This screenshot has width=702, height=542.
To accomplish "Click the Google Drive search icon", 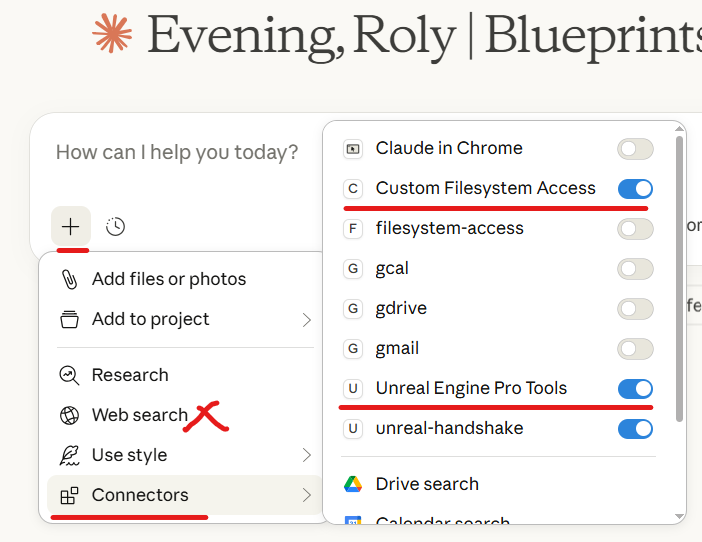I will (x=352, y=484).
